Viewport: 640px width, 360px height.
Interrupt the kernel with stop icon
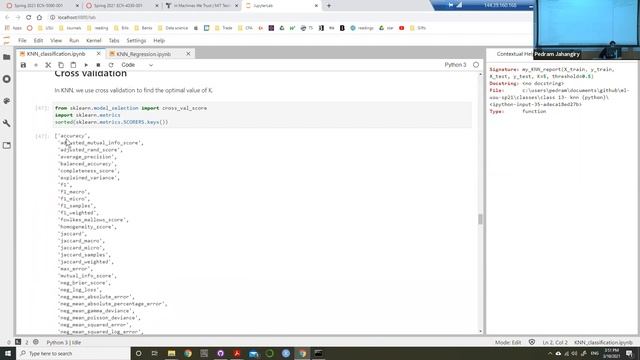(98, 65)
